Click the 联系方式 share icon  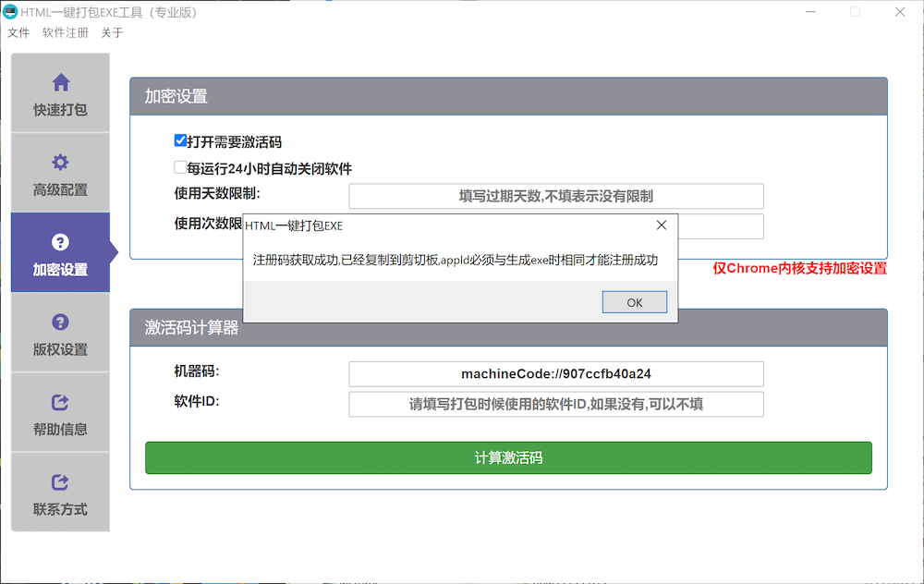coord(61,481)
